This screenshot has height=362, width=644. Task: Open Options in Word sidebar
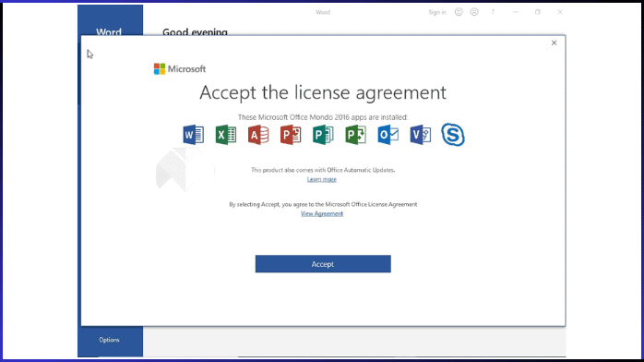[109, 340]
